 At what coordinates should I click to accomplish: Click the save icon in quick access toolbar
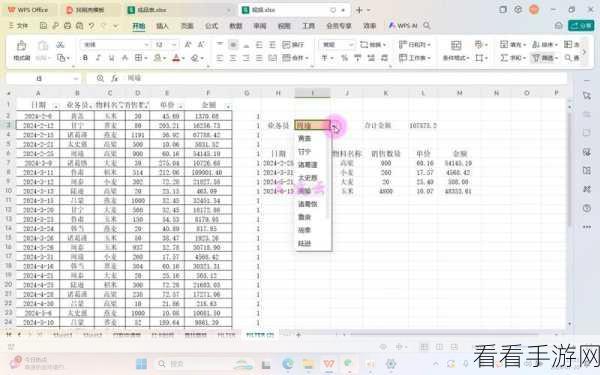pos(43,26)
